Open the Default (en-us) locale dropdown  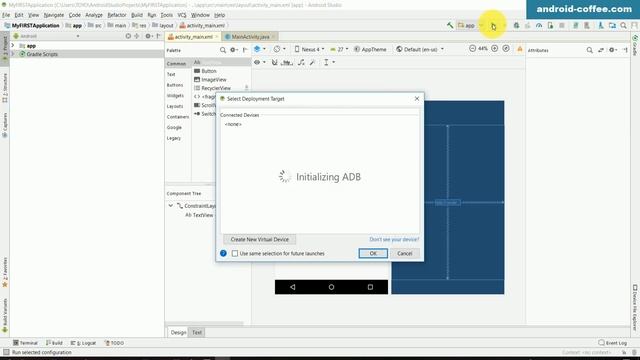[x=420, y=49]
